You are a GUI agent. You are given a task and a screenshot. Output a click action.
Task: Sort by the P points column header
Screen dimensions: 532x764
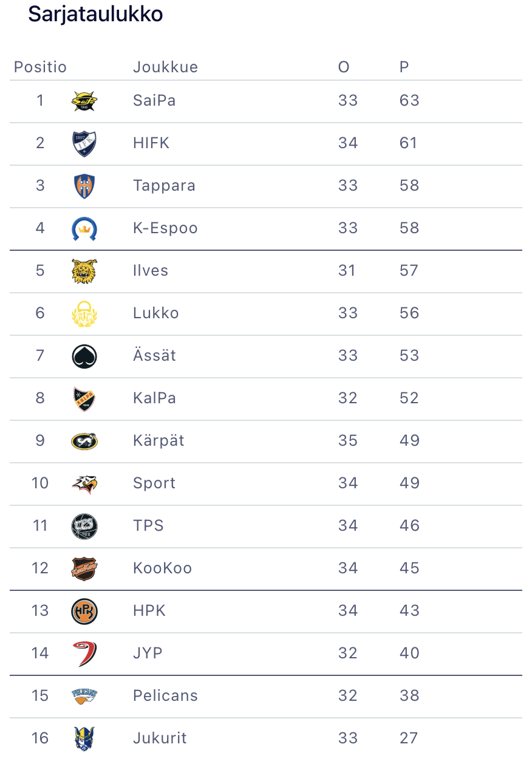point(404,67)
